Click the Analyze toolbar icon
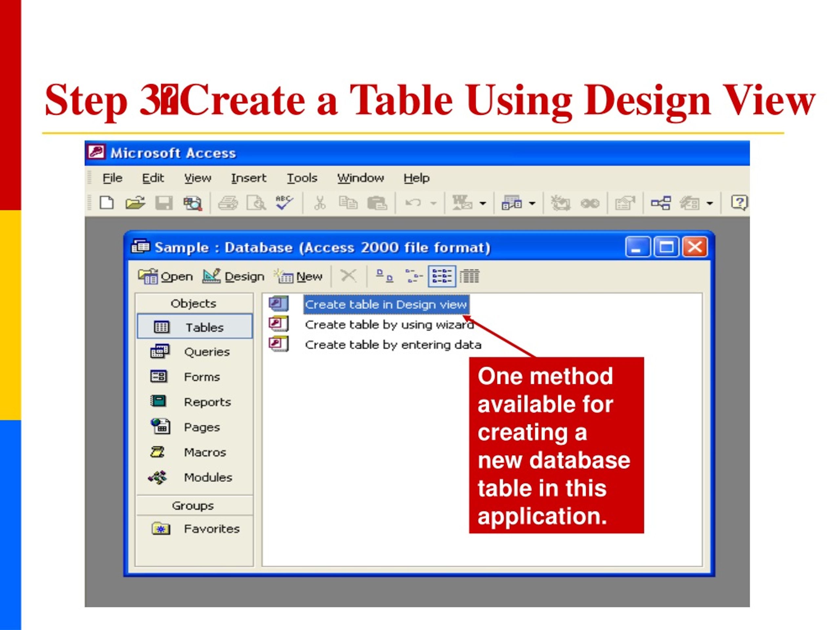840x630 pixels. pos(512,203)
